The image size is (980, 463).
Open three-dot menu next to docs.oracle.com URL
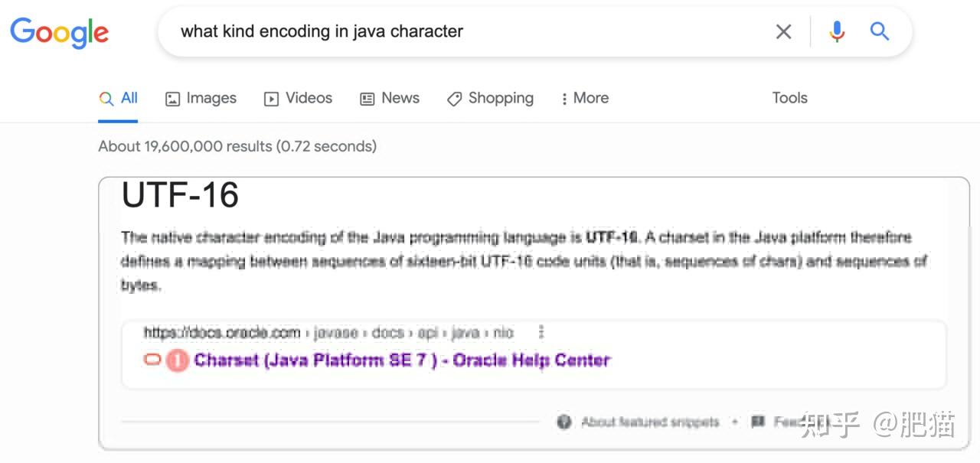[541, 332]
